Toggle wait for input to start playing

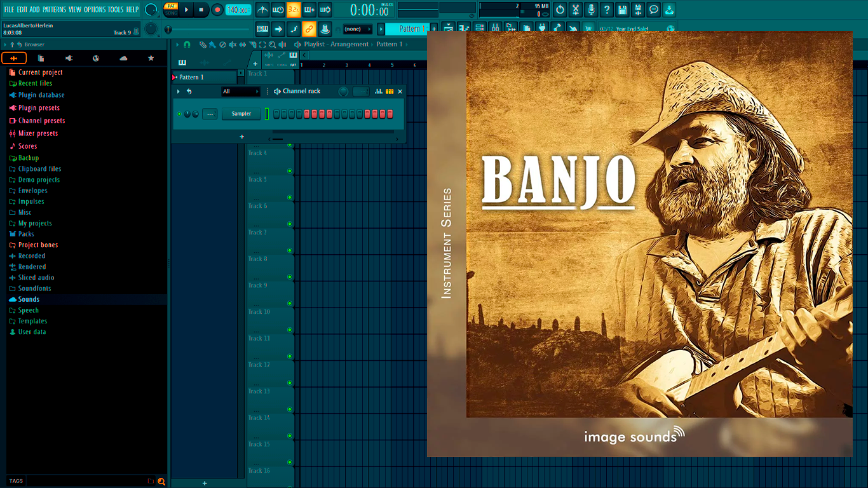[x=278, y=10]
